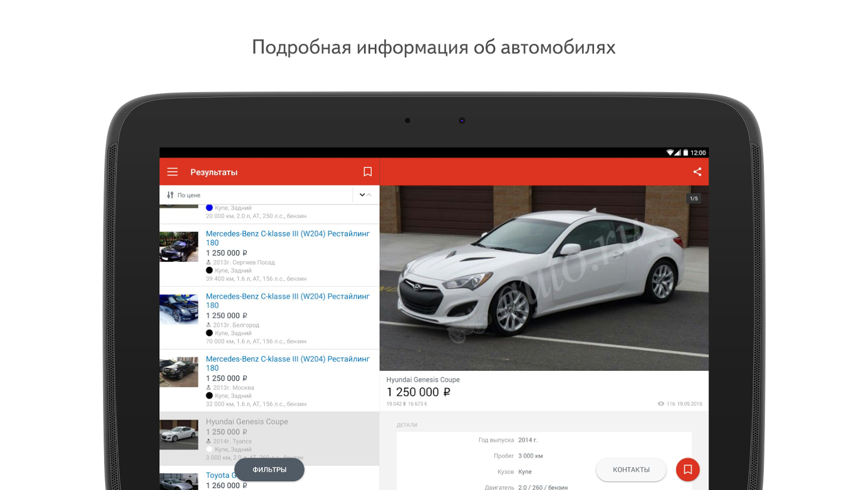The image size is (868, 490).
Task: Open Mercedes-Benz listing from Сергиев Посад
Action: coord(269,255)
